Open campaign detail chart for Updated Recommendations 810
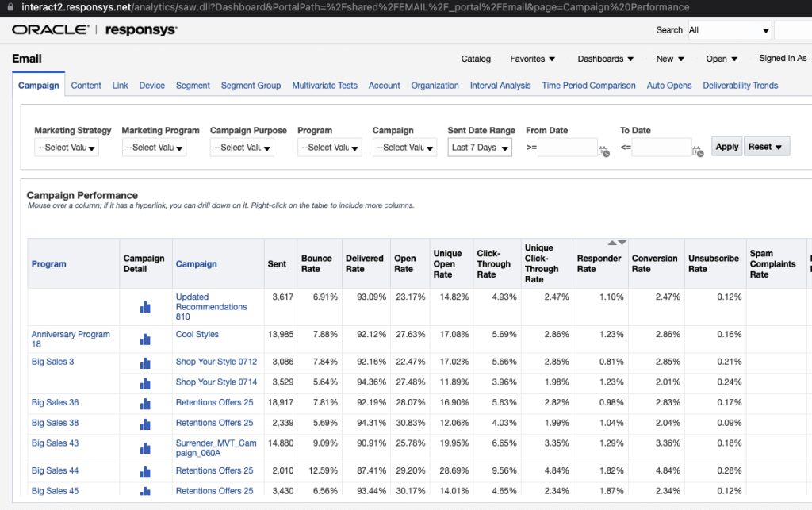This screenshot has width=812, height=510. (x=145, y=307)
